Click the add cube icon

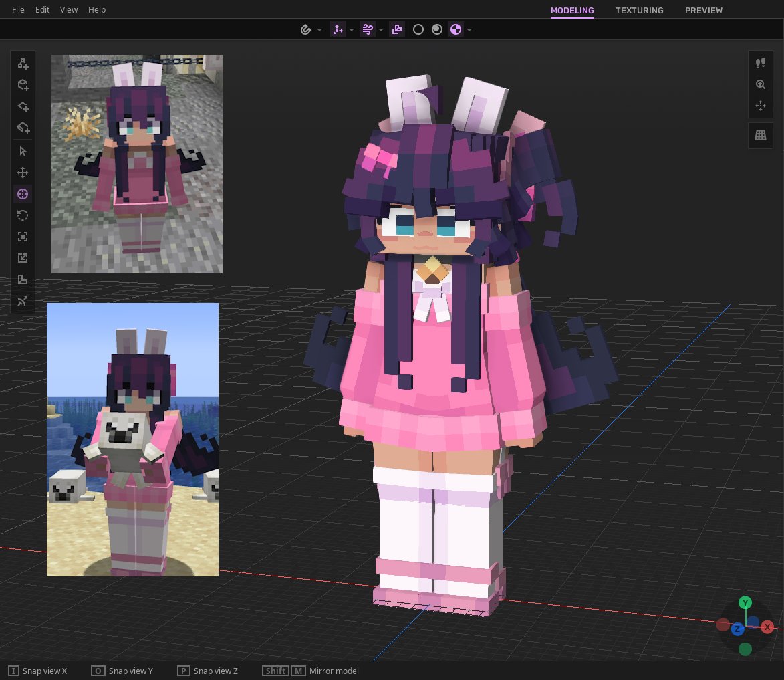23,84
